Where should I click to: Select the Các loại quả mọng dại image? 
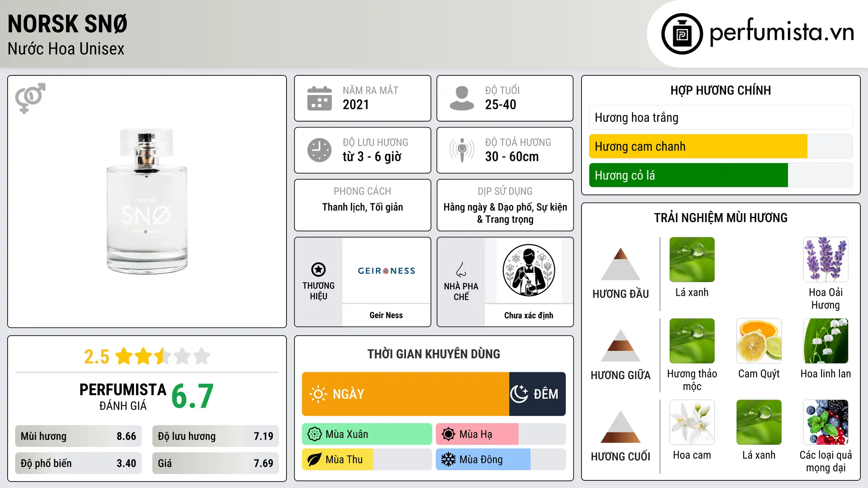coord(826,422)
